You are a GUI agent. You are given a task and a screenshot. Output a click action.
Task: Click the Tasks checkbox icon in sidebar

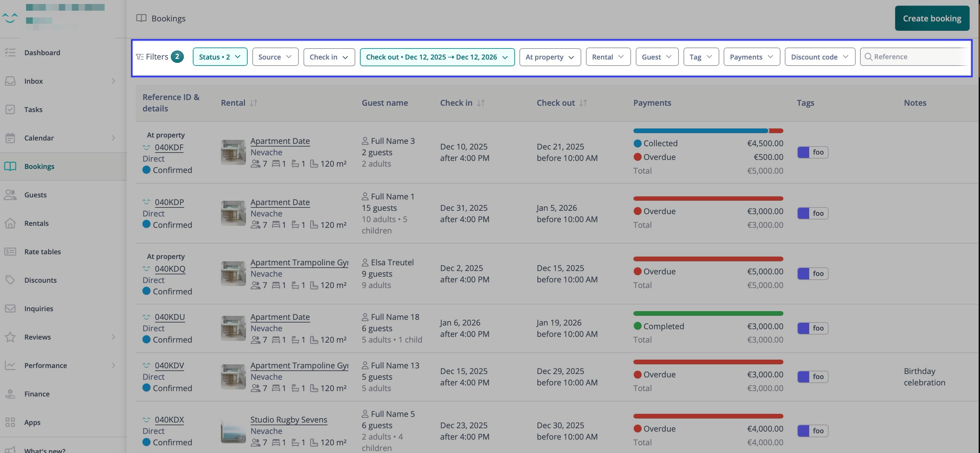point(10,110)
